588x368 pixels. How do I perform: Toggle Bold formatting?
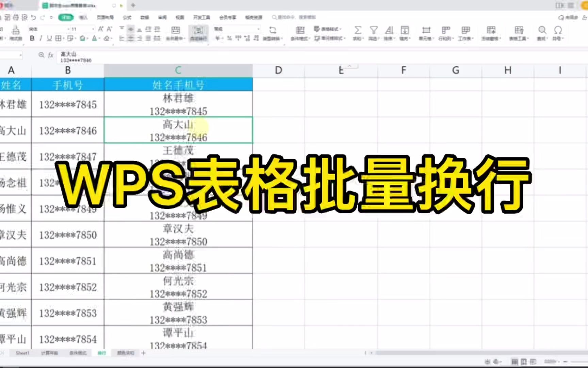(x=32, y=38)
